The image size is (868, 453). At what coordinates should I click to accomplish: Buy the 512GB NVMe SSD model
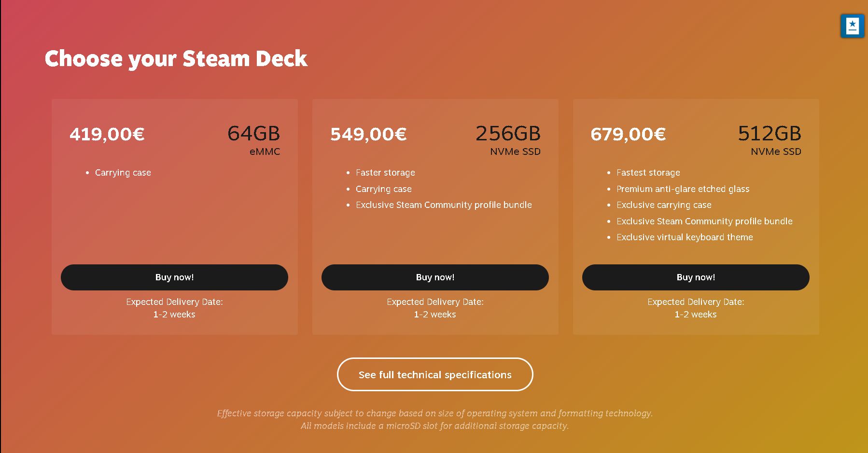coord(696,277)
